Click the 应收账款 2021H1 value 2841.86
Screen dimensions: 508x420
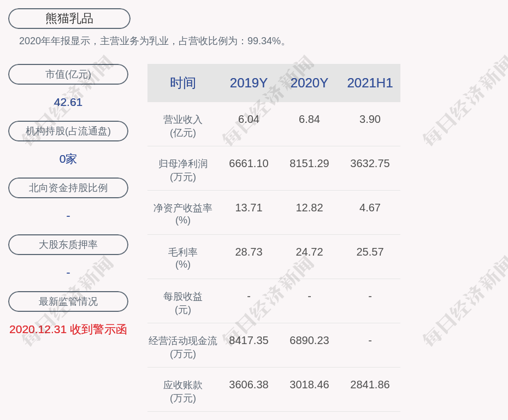point(370,384)
